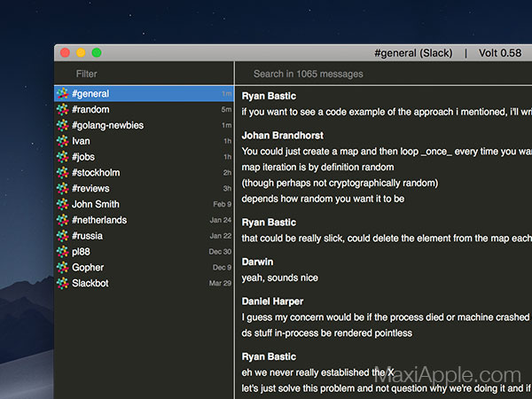
Task: Click the Slack icon beside John Smith
Action: coord(62,204)
